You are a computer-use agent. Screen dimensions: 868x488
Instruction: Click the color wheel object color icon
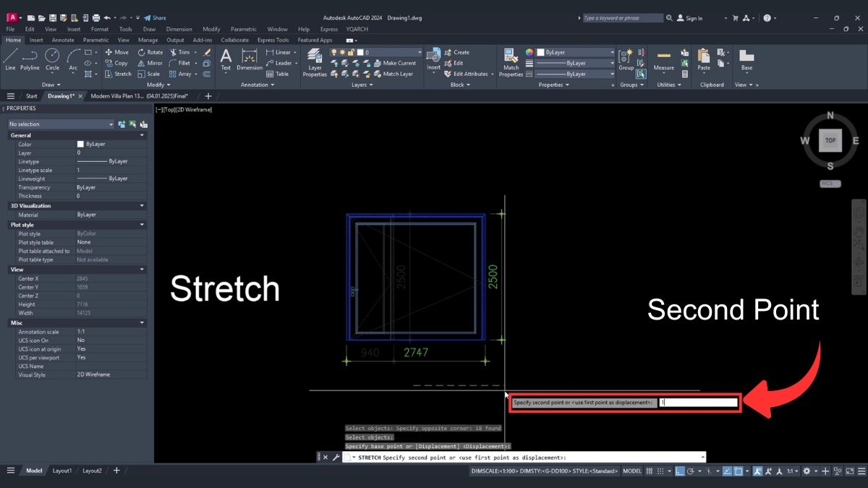[529, 52]
